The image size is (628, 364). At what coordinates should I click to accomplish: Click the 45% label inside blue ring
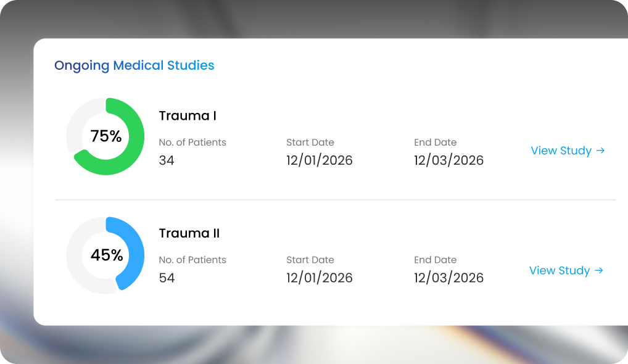[107, 255]
